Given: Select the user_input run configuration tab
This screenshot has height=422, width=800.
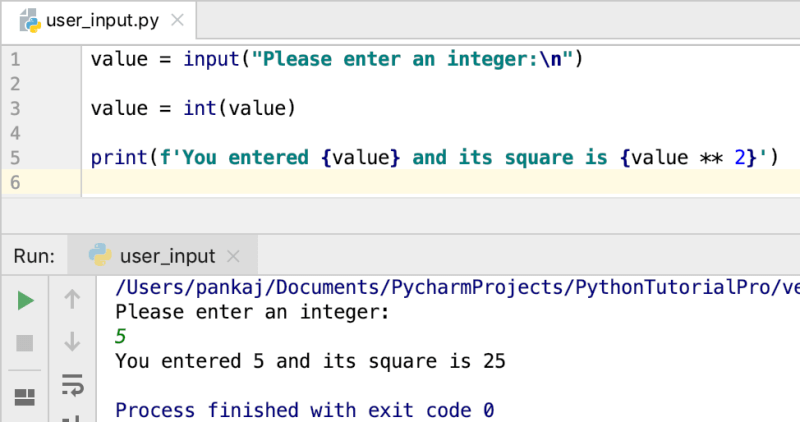Looking at the screenshot, I should [x=163, y=255].
